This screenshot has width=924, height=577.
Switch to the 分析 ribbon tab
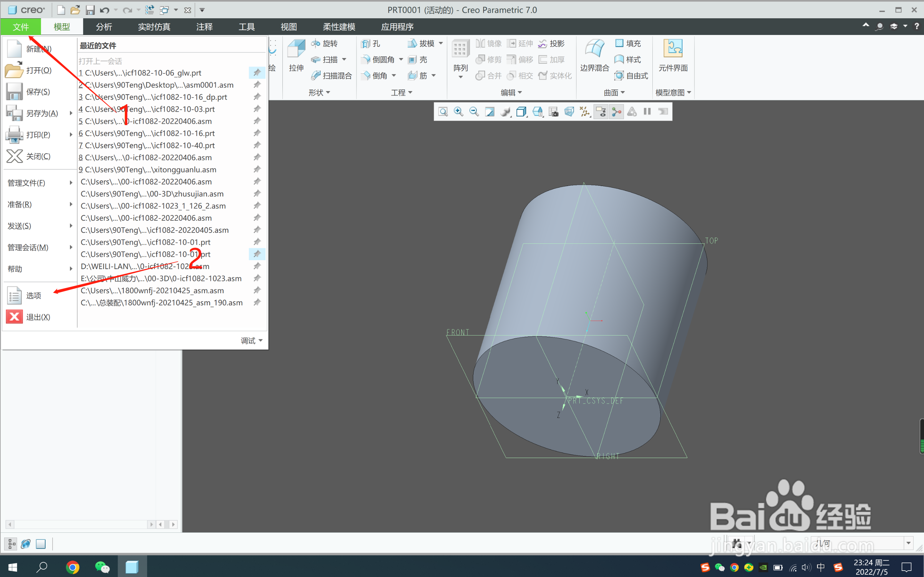[x=104, y=27]
